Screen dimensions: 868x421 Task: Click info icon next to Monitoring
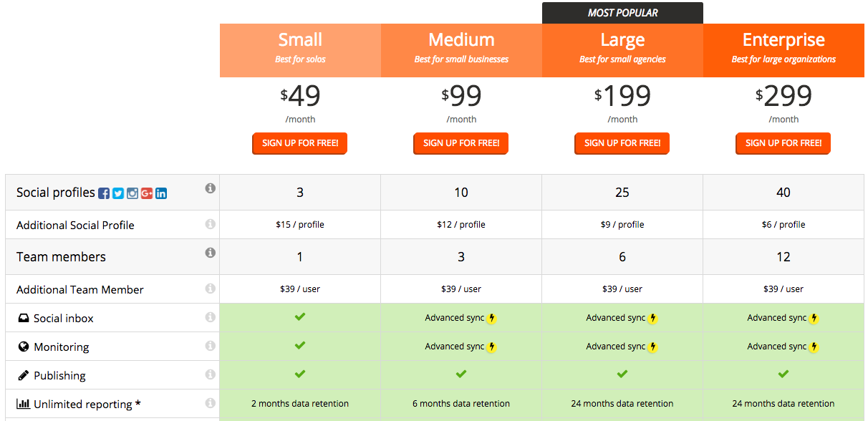211,346
